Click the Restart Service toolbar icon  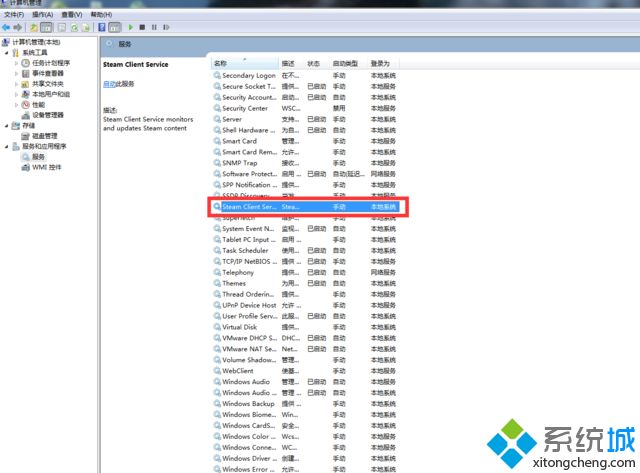coord(166,27)
